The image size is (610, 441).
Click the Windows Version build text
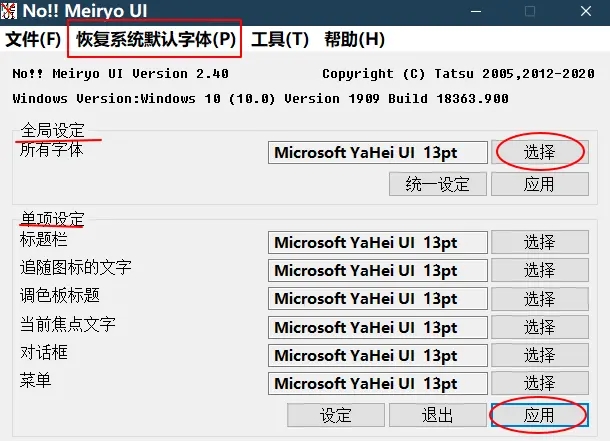260,98
